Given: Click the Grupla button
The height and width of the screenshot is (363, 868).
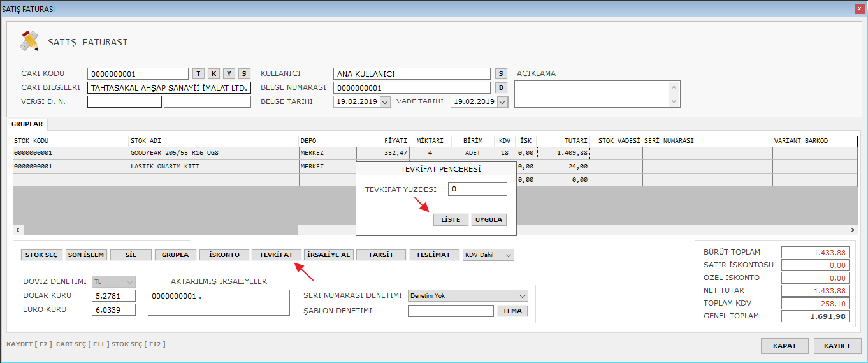Looking at the screenshot, I should click(175, 255).
